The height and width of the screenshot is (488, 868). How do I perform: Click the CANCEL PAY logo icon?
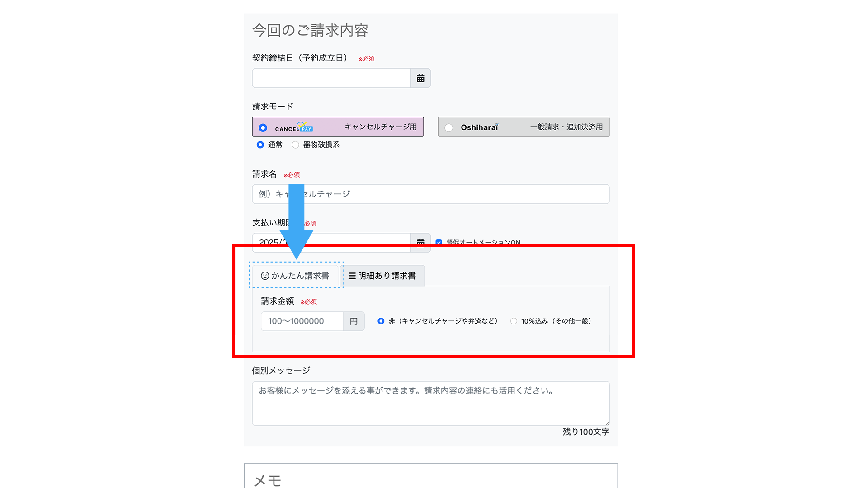pyautogui.click(x=294, y=127)
